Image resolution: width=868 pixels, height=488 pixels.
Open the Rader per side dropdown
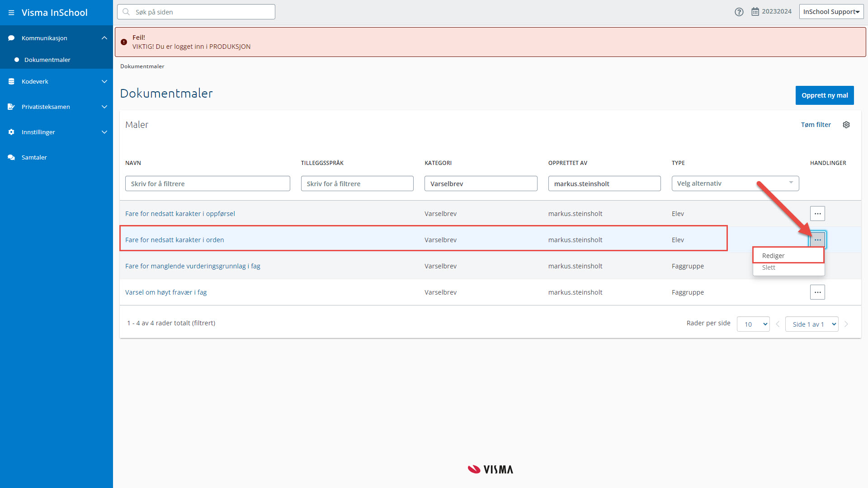753,324
